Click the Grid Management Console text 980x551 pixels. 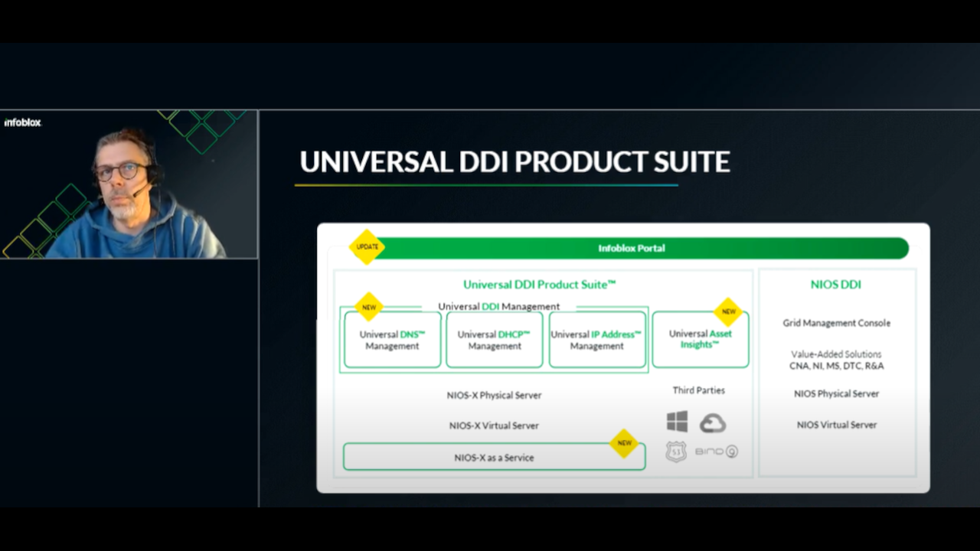[836, 323]
